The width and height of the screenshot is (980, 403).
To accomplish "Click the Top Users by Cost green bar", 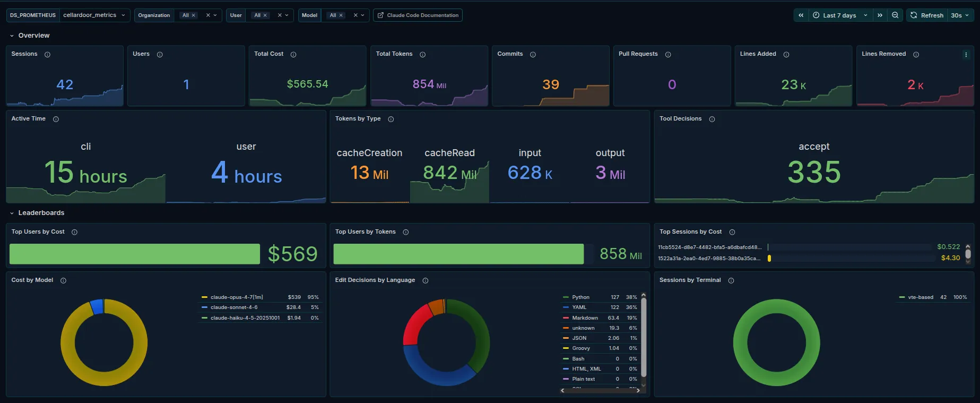I will pyautogui.click(x=135, y=254).
